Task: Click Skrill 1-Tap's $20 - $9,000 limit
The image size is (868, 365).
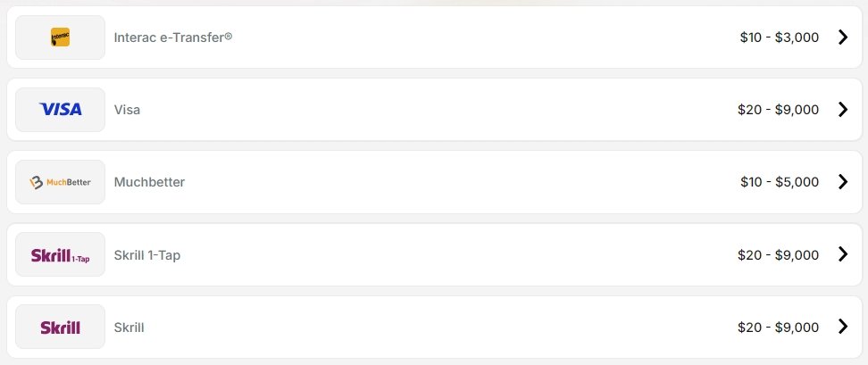Action: [778, 255]
